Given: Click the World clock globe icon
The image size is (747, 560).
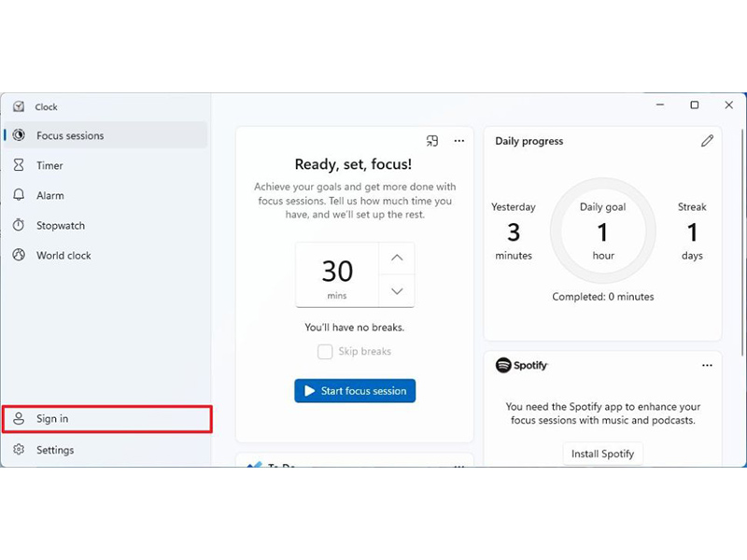Looking at the screenshot, I should 19,255.
